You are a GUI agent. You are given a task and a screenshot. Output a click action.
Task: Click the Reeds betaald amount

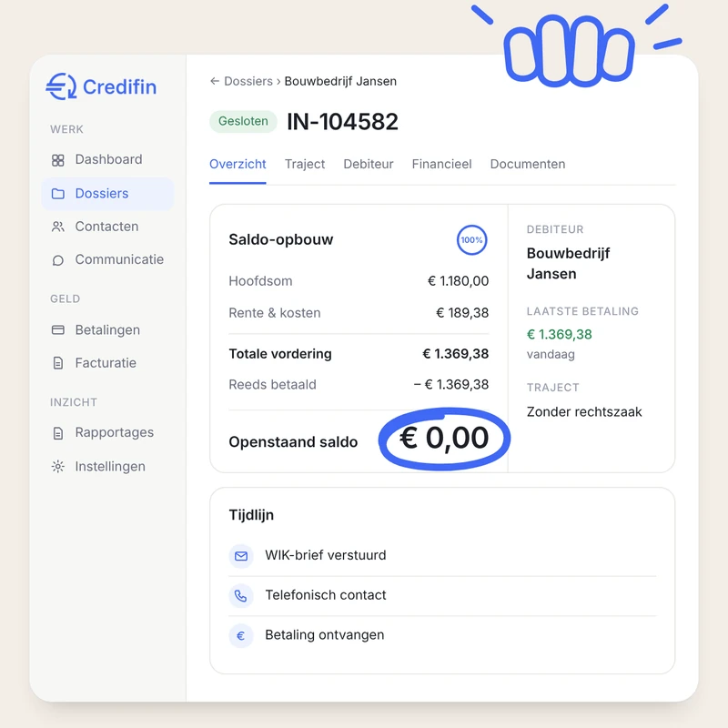[451, 385]
